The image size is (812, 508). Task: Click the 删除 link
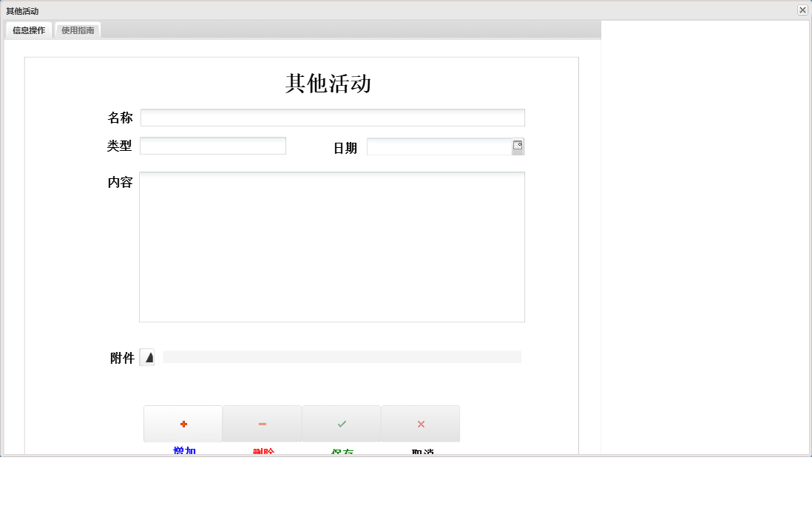pyautogui.click(x=262, y=450)
